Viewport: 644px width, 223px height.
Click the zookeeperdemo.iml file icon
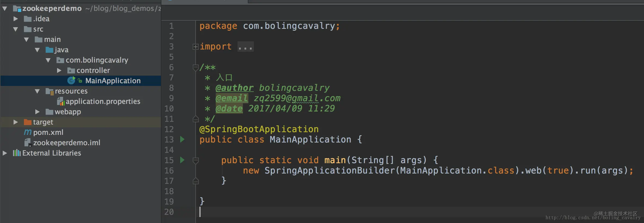point(28,143)
